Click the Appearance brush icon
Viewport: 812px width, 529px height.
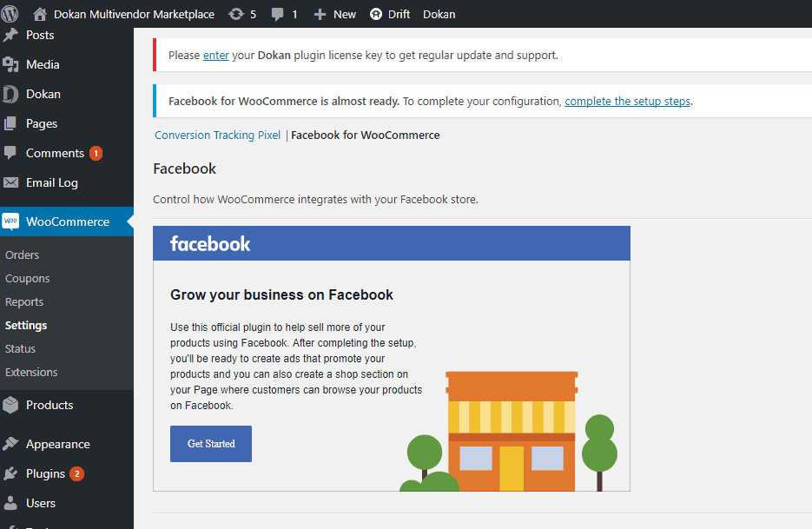pos(10,444)
